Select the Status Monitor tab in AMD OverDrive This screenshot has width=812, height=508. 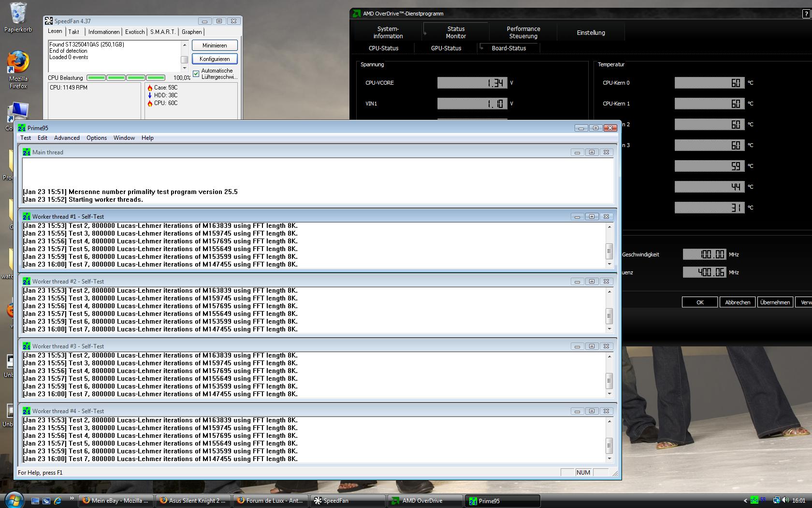click(x=456, y=32)
